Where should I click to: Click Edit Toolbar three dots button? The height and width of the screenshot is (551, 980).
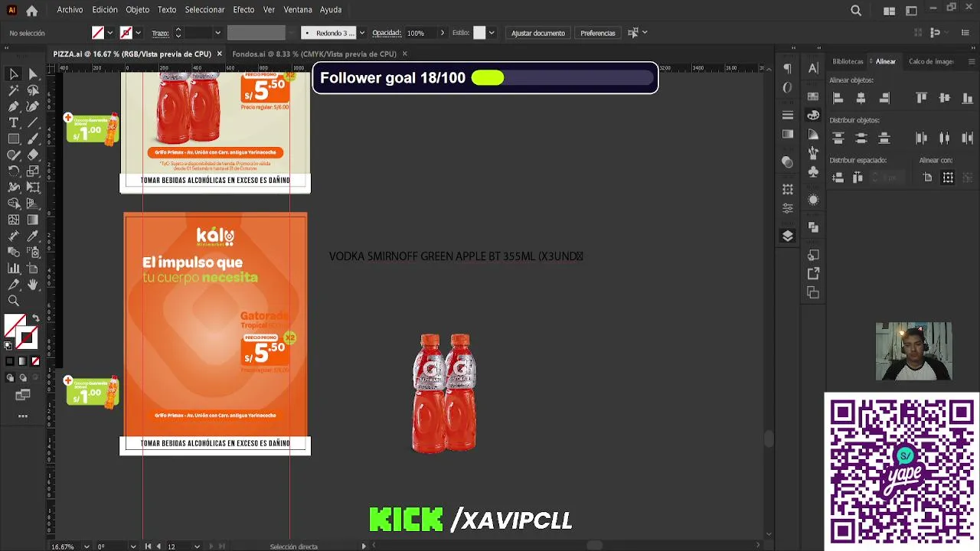point(23,416)
